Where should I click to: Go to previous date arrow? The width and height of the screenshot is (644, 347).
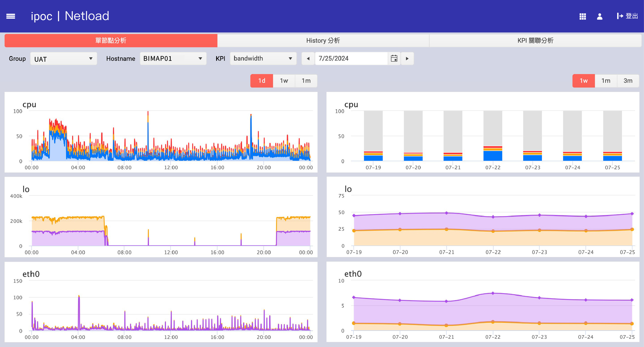[x=308, y=58]
